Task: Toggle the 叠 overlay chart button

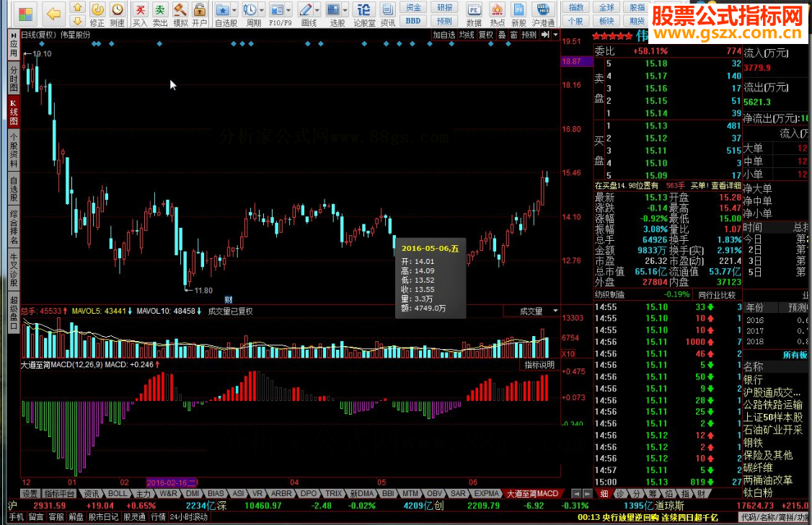Action: point(502,35)
